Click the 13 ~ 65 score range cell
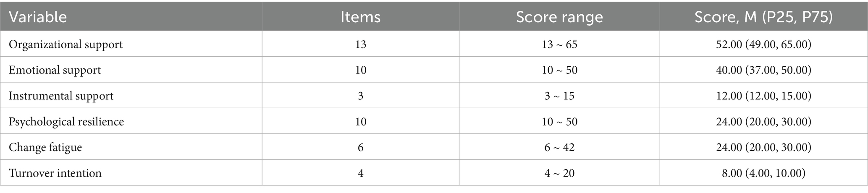Viewport: 868px width, 193px height. [x=559, y=44]
